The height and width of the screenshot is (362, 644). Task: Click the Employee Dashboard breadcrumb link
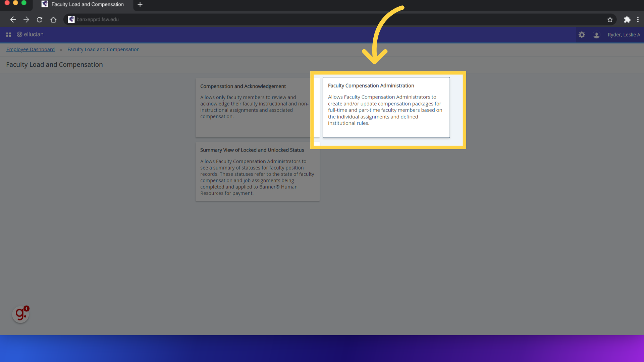tap(31, 49)
